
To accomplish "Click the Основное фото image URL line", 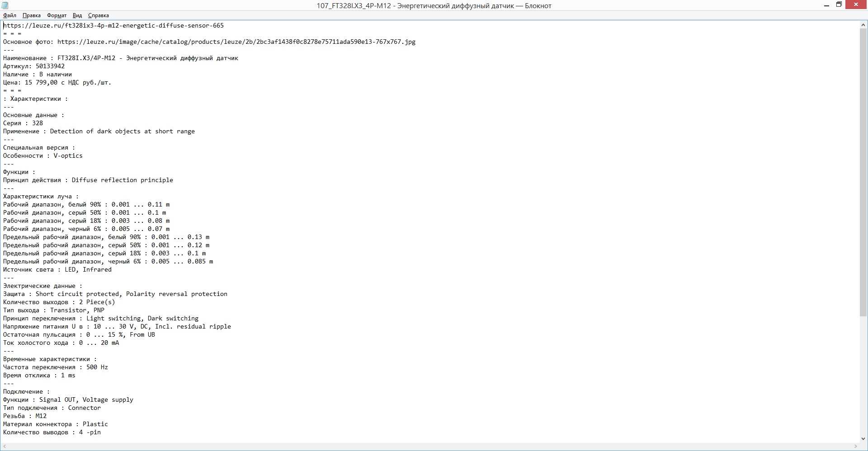I will coord(209,42).
